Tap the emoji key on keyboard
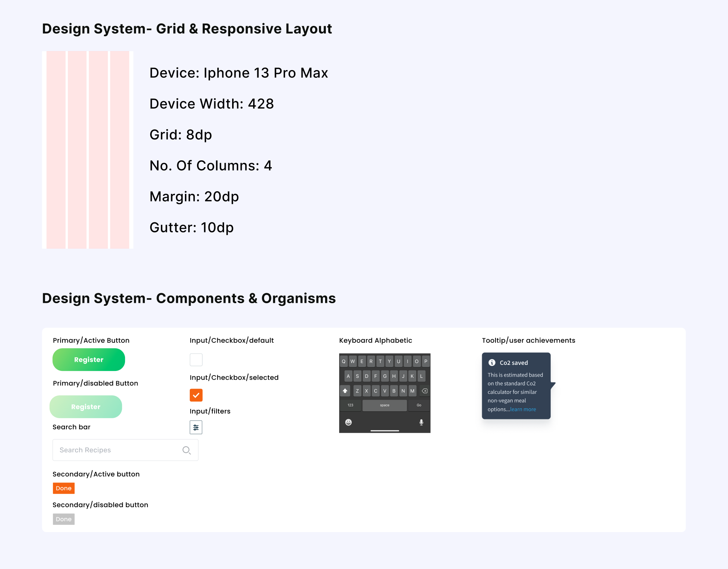Screen dimensions: 728x569 (348, 422)
